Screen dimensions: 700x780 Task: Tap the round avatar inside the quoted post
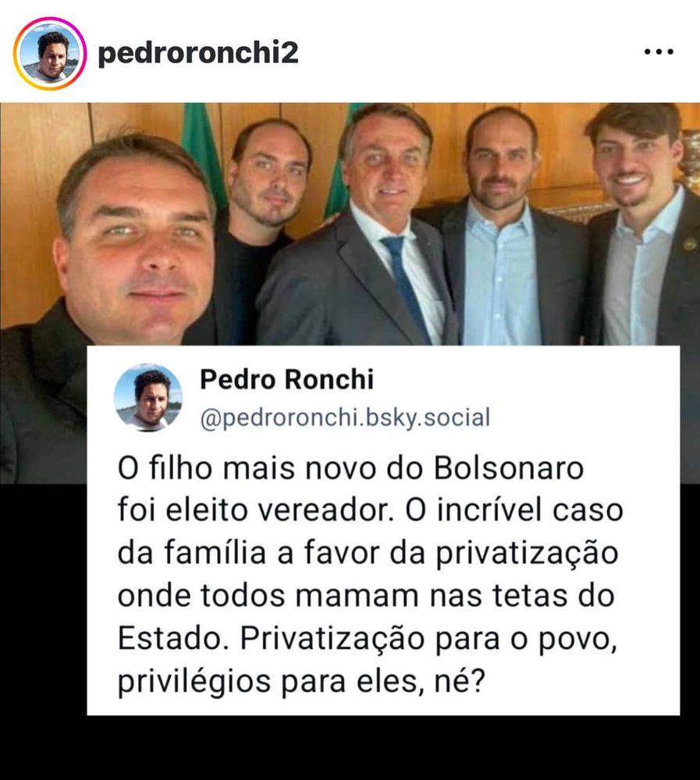(x=147, y=398)
